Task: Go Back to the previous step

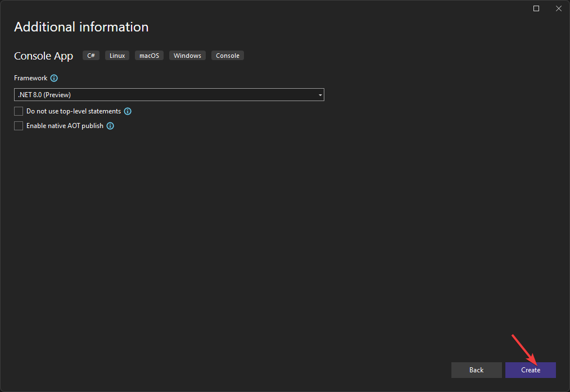Action: (x=476, y=370)
